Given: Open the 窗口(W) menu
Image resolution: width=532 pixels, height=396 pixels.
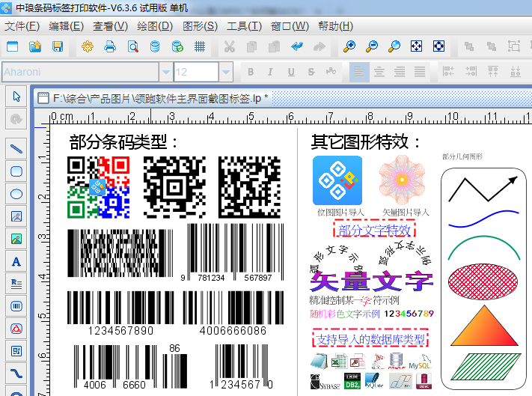Looking at the screenshot, I should [x=290, y=26].
